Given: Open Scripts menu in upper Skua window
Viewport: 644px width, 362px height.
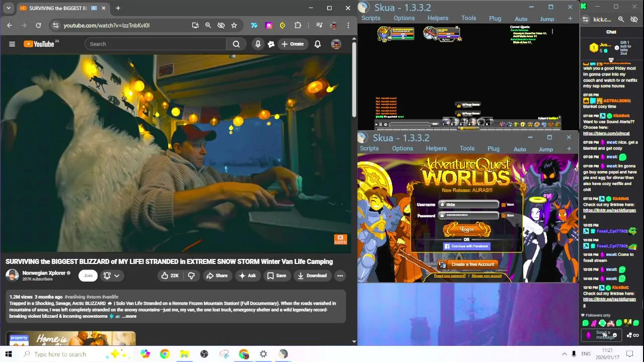Looking at the screenshot, I should (371, 18).
